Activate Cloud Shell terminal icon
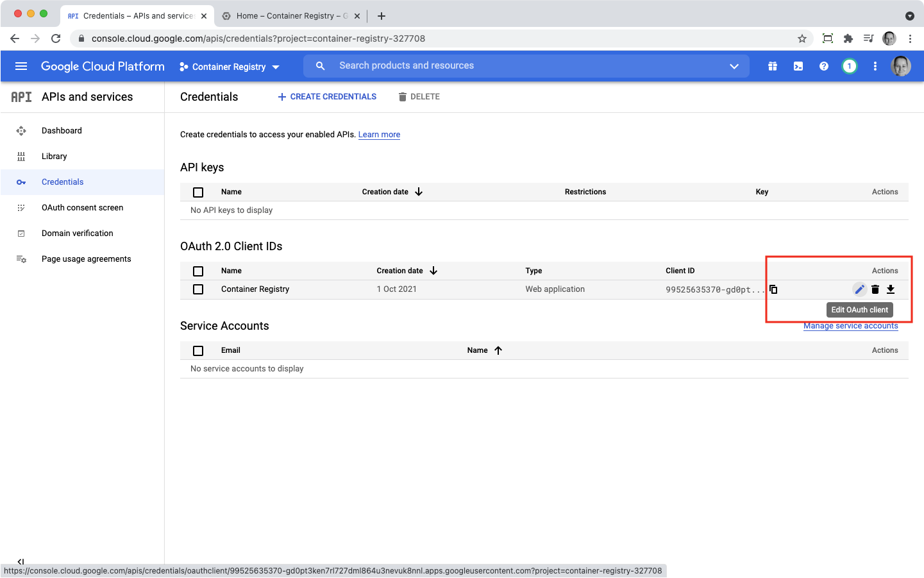The width and height of the screenshot is (924, 578). (798, 66)
